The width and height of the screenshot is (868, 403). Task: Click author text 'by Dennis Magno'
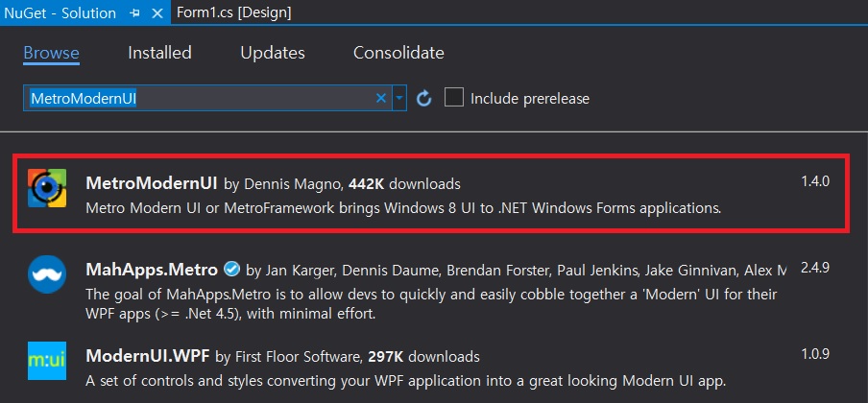(x=284, y=183)
